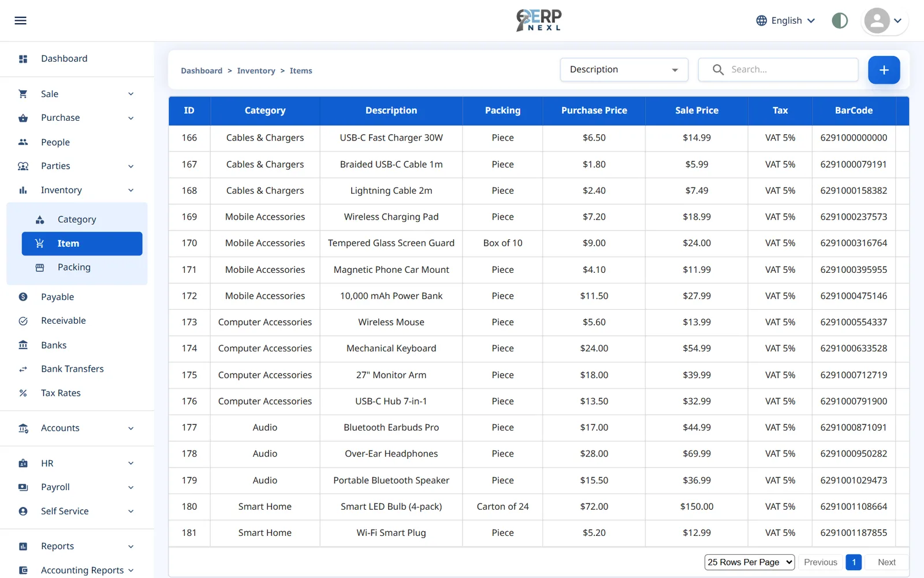The width and height of the screenshot is (924, 578).
Task: Toggle dark mode contrast icon
Action: [x=840, y=21]
